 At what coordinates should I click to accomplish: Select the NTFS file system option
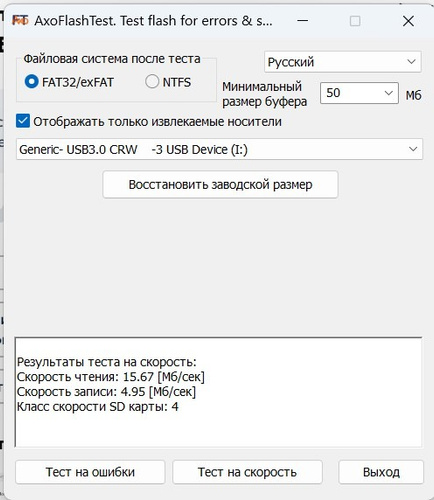click(x=152, y=82)
